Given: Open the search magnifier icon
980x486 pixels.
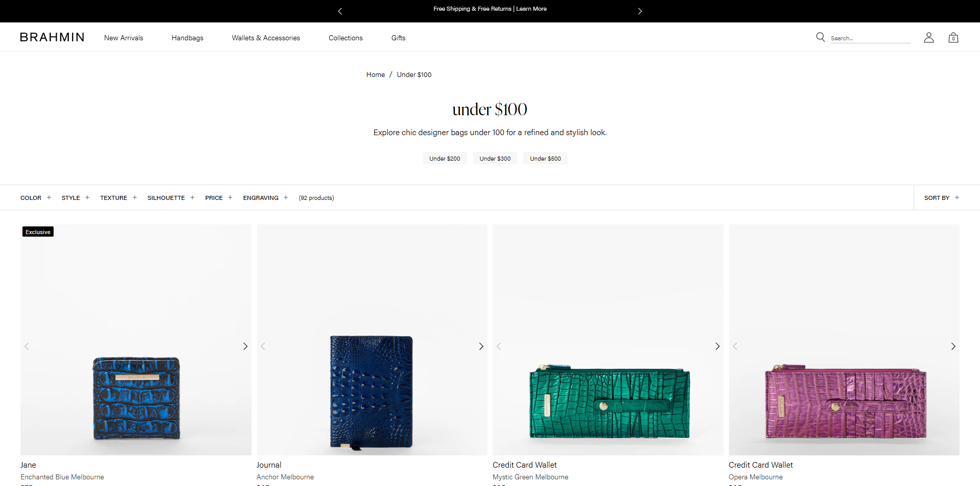Looking at the screenshot, I should click(820, 37).
